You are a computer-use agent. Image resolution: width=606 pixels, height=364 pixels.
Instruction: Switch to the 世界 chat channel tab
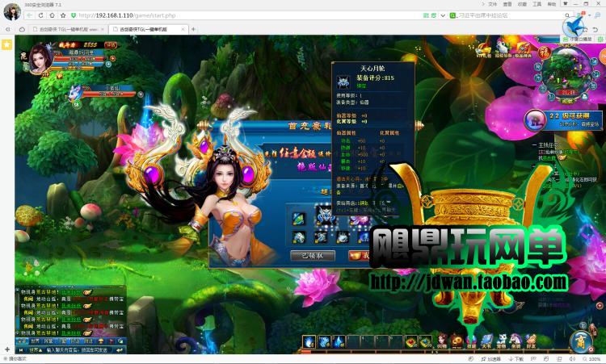point(36,341)
